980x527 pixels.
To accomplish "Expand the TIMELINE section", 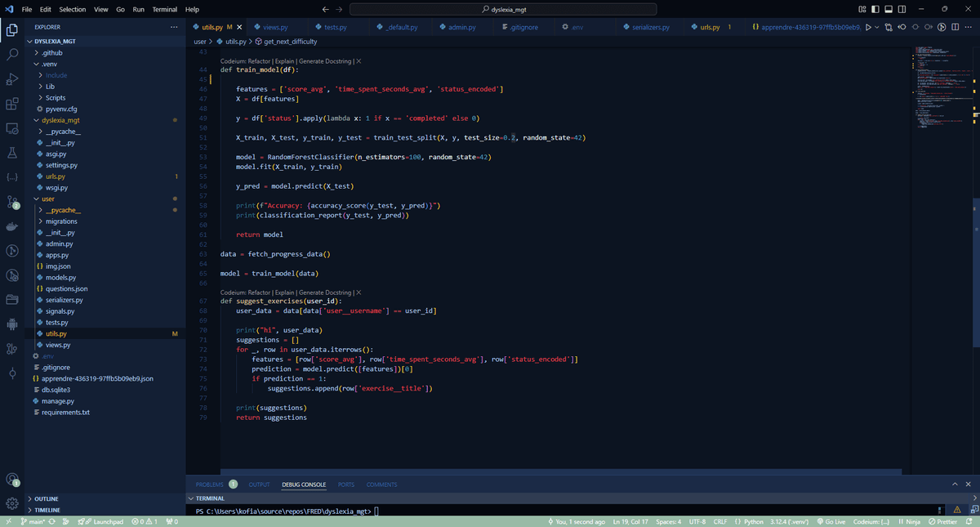I will (106, 510).
